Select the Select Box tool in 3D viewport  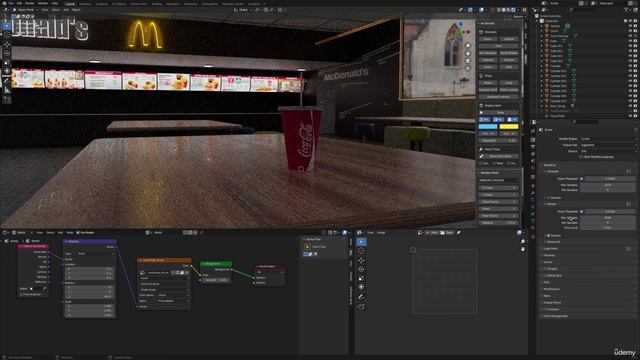(7, 26)
